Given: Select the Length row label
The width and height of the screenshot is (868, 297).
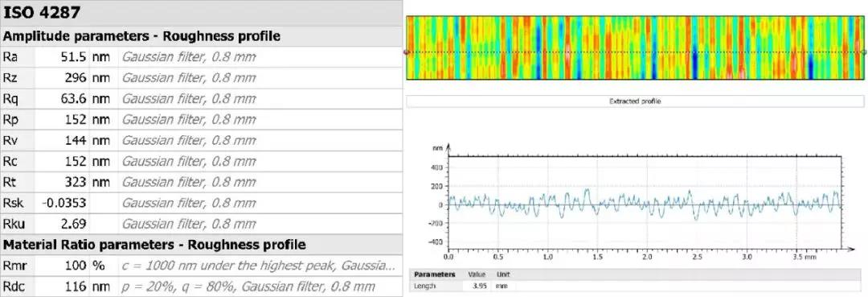Looking at the screenshot, I should pos(424,287).
